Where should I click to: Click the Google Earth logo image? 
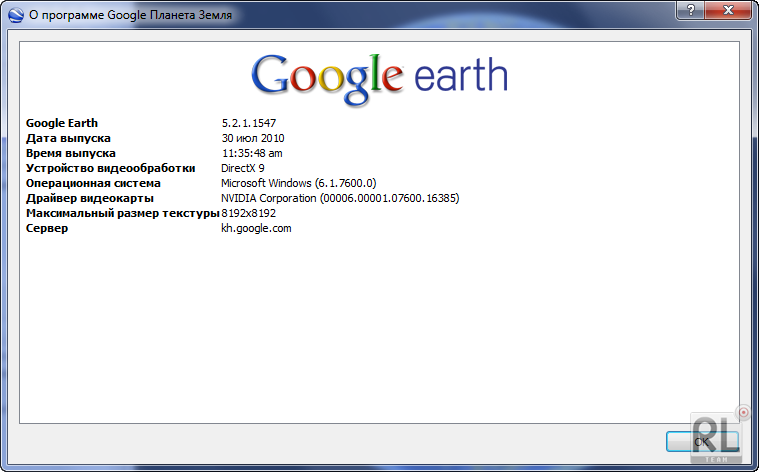[379, 78]
